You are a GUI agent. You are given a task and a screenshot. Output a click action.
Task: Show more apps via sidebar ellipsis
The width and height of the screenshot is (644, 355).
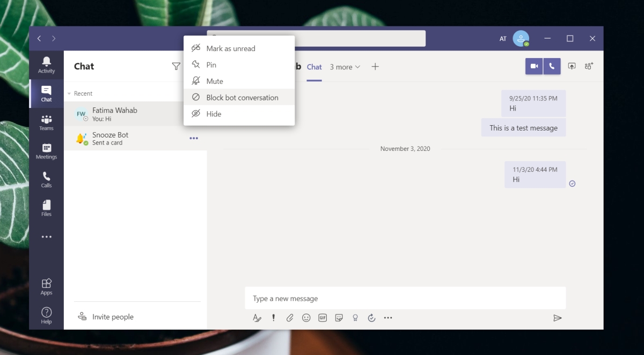pos(46,237)
